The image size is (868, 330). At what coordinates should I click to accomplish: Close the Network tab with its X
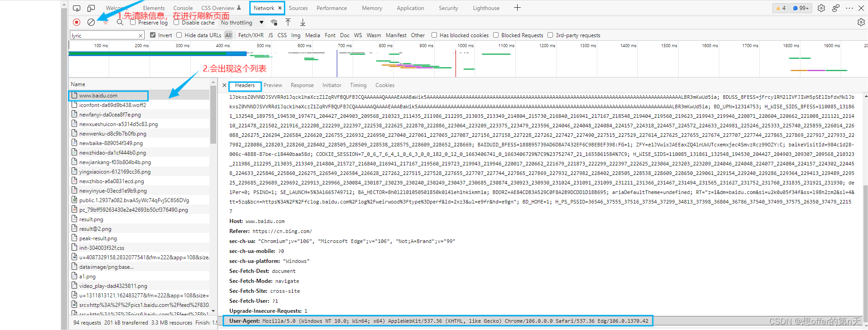point(280,8)
